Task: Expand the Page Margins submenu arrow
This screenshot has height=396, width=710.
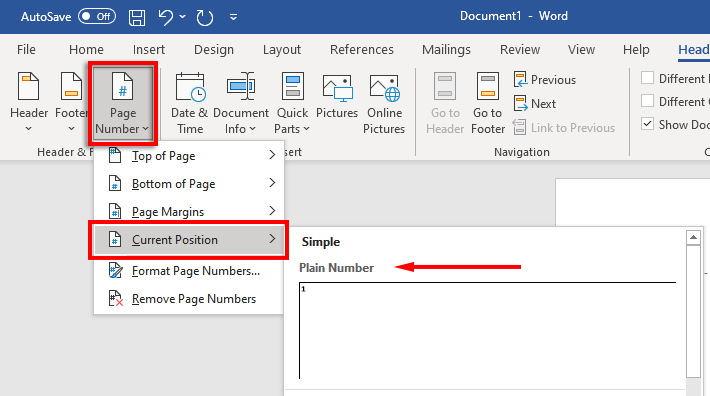Action: (272, 211)
